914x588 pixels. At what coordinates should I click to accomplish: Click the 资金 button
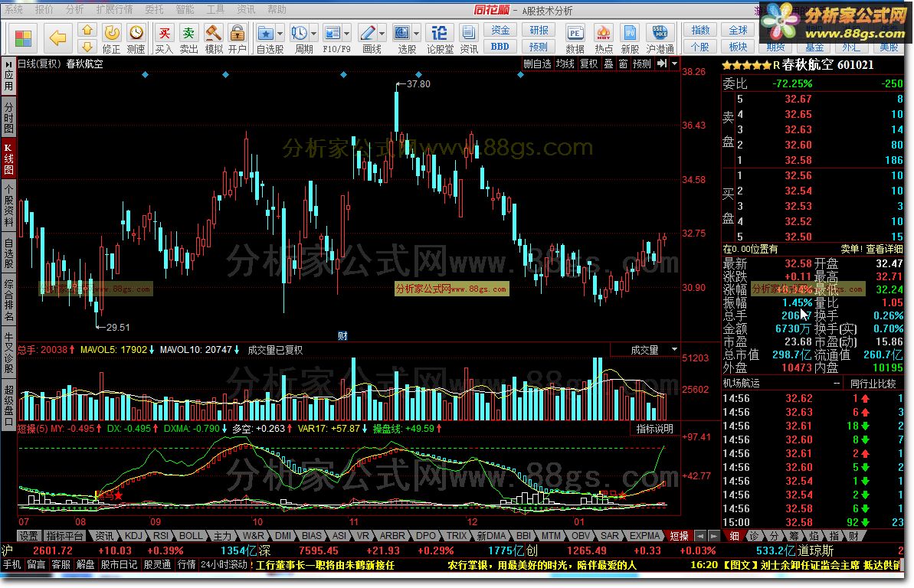(x=500, y=31)
